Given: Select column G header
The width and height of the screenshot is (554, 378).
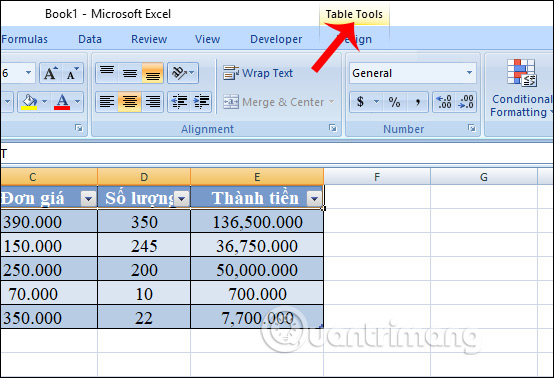Looking at the screenshot, I should (x=484, y=177).
